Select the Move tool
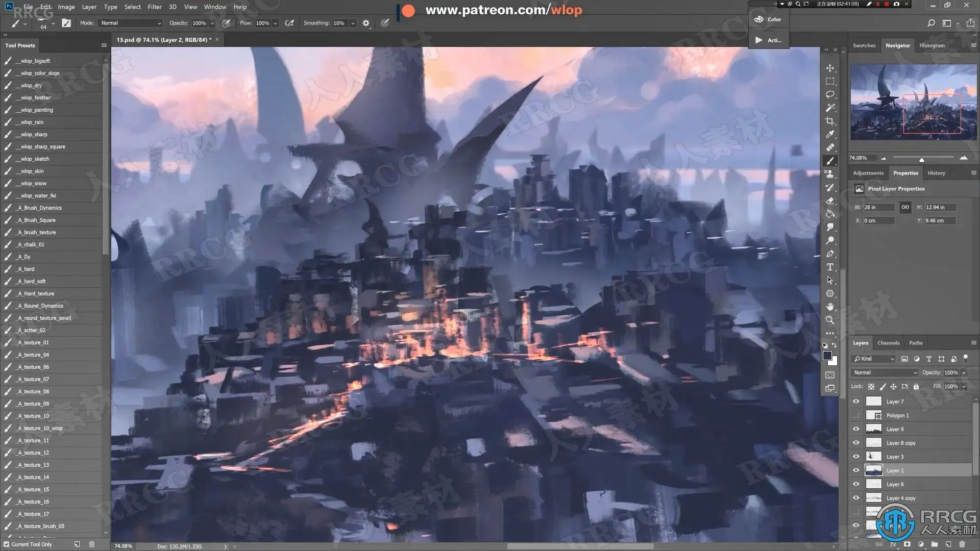 coord(830,68)
